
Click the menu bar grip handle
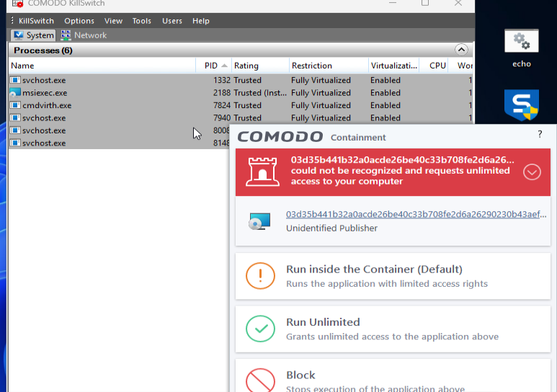(12, 21)
